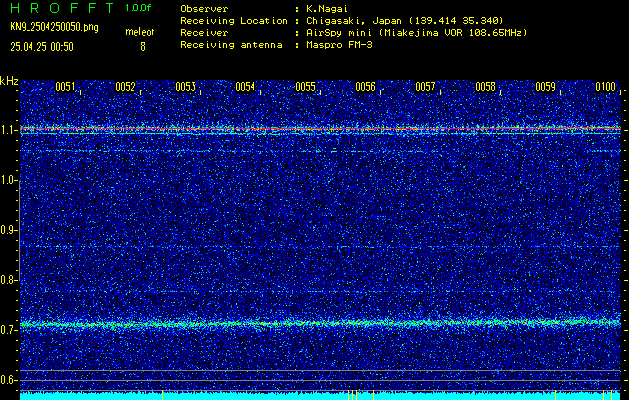
Task: Click the 1.0 kHz axis label
Action: point(8,181)
